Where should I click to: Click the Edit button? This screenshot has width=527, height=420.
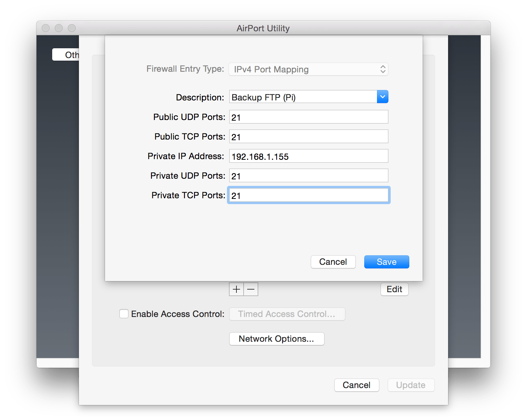point(394,289)
